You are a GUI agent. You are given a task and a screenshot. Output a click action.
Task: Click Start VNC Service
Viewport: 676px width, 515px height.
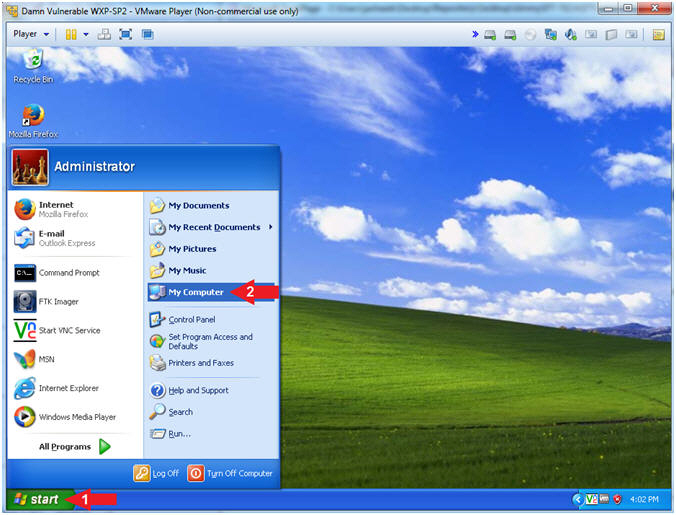57,331
